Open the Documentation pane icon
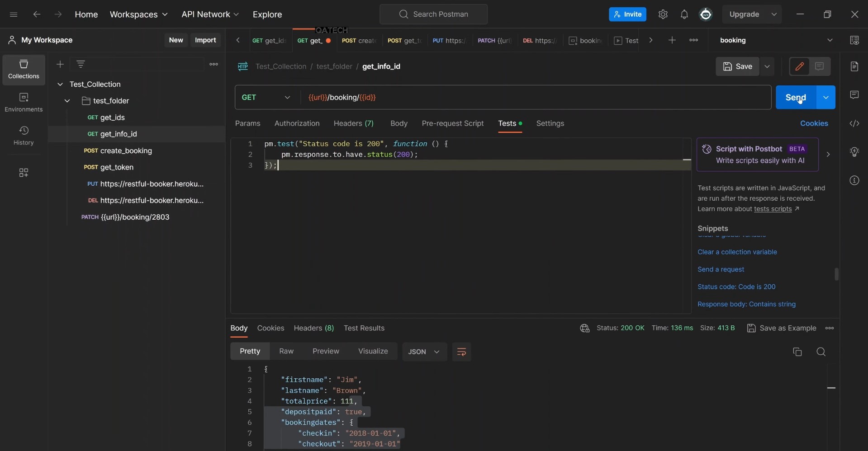This screenshot has width=868, height=451. 854,66
